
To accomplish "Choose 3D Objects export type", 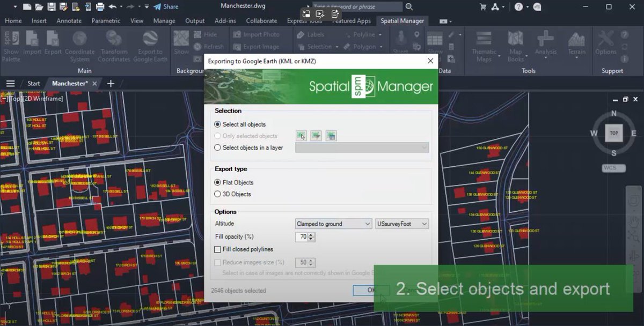I will pos(217,194).
